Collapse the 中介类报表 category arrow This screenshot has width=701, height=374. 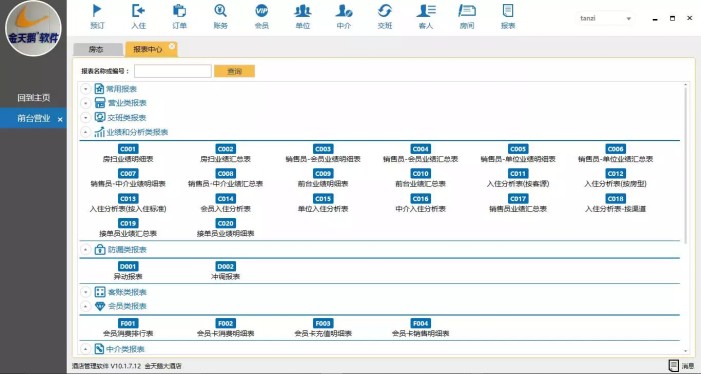pos(85,349)
